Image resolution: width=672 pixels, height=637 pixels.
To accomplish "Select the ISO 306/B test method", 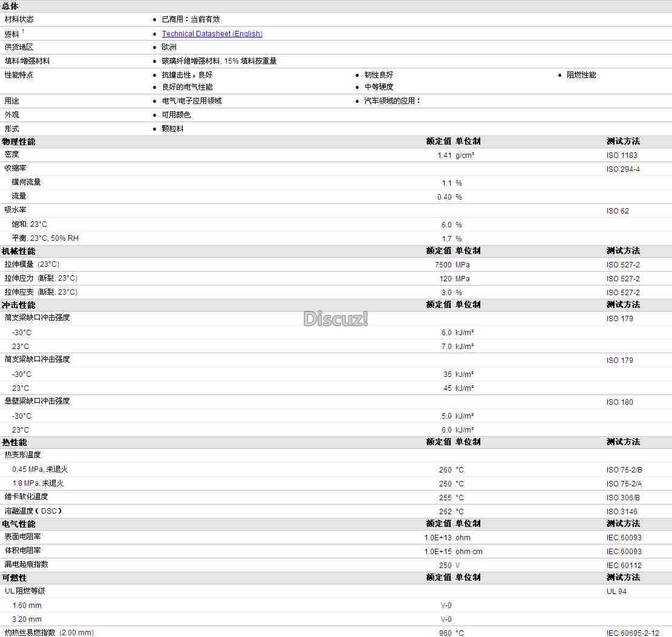I will [x=623, y=498].
